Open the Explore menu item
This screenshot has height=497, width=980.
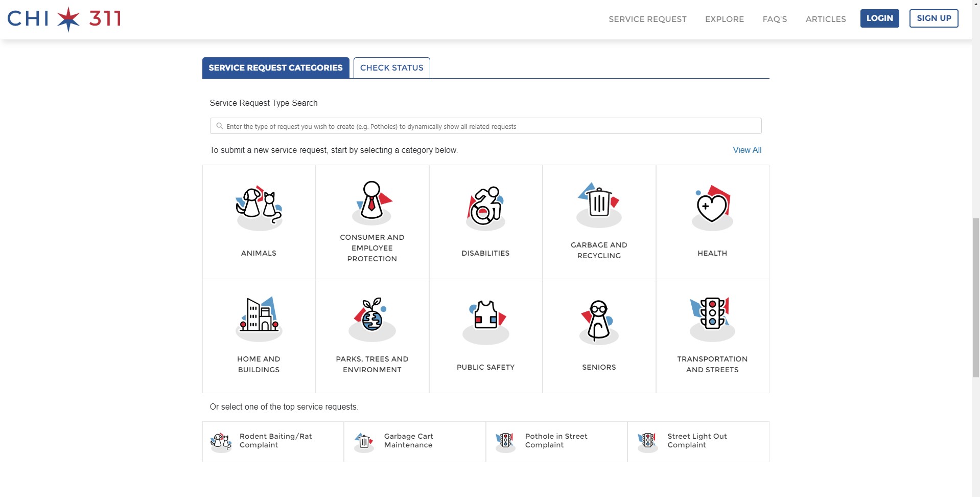(725, 19)
